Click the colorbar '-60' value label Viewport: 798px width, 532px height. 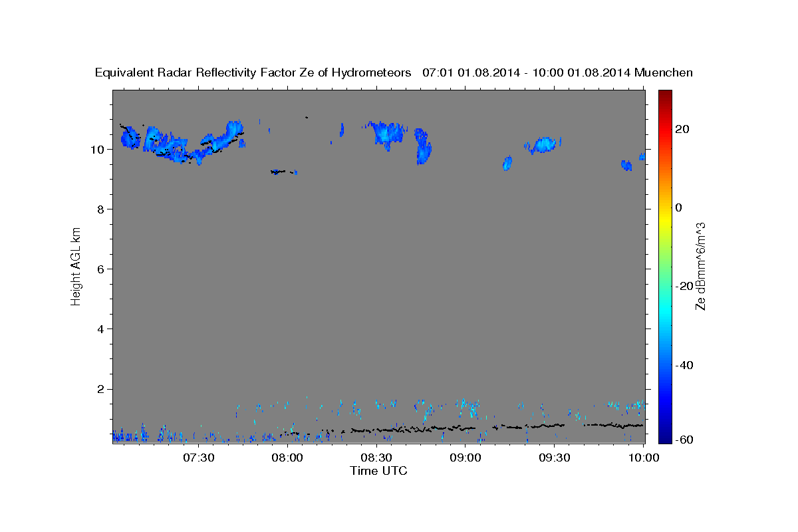click(x=684, y=440)
